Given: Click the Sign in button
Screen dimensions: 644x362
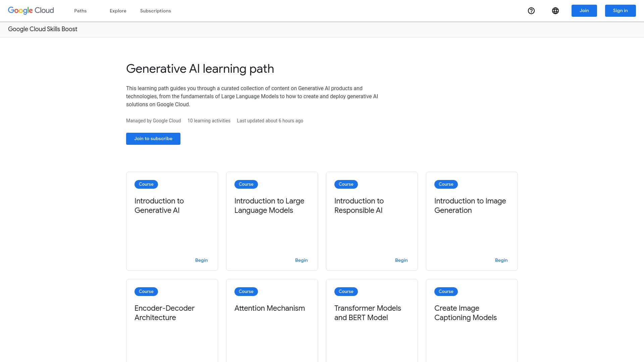Looking at the screenshot, I should click(621, 11).
